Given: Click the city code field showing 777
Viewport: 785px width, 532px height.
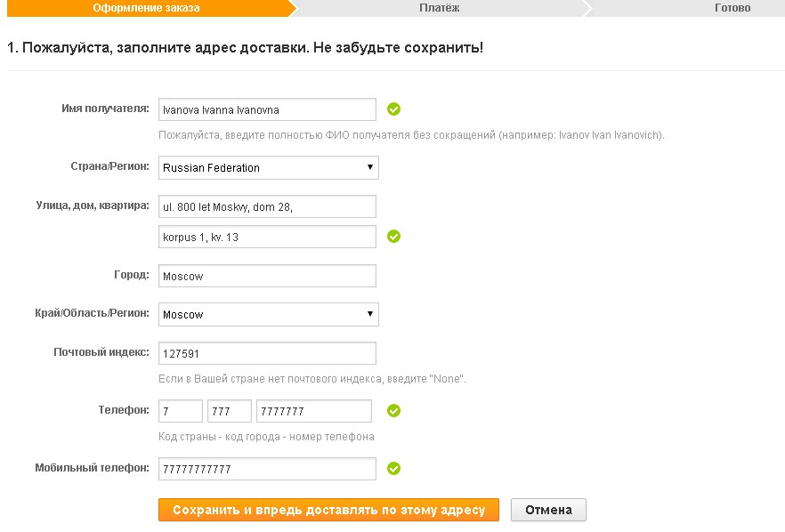Looking at the screenshot, I should tap(230, 411).
